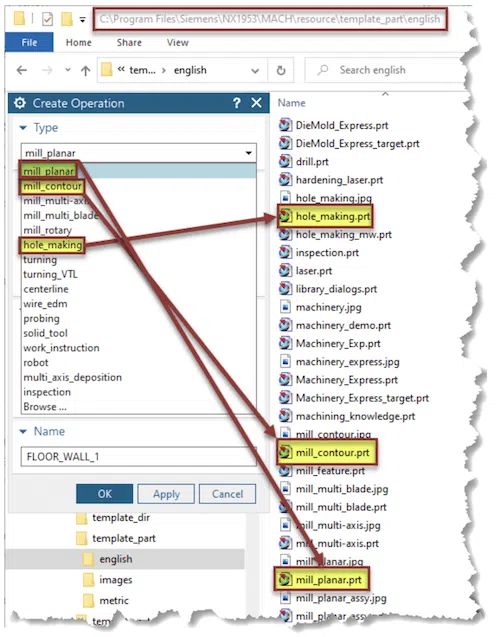Click the Machinery_Express_target.prt file icon
Screen dimensions: 500x637
pos(285,398)
